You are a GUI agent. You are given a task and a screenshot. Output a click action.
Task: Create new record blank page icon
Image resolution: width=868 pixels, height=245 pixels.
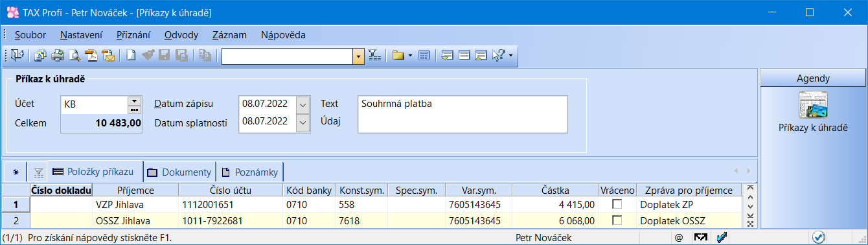click(x=131, y=56)
